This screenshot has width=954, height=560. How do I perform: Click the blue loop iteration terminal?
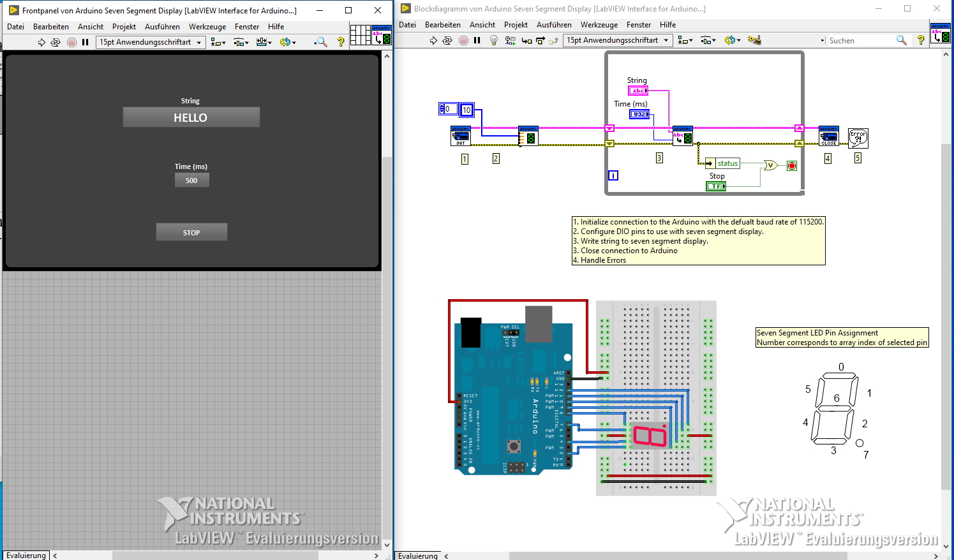click(613, 175)
